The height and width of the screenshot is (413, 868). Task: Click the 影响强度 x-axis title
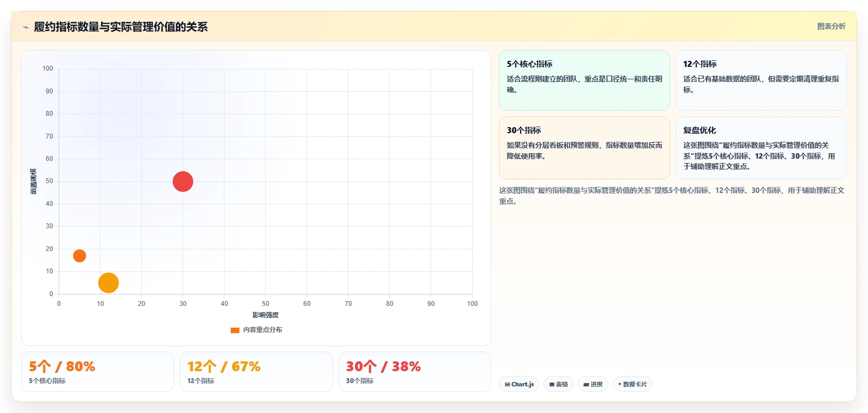click(x=265, y=315)
